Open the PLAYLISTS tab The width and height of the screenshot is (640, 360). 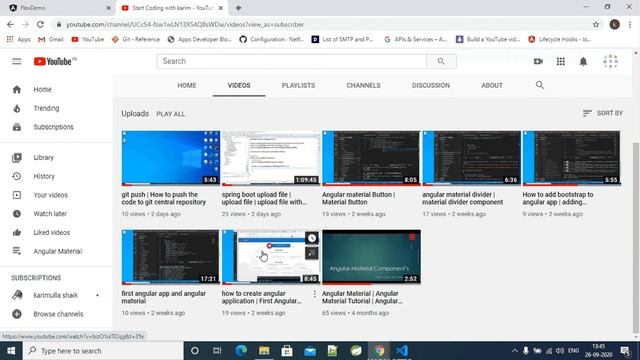(x=298, y=85)
